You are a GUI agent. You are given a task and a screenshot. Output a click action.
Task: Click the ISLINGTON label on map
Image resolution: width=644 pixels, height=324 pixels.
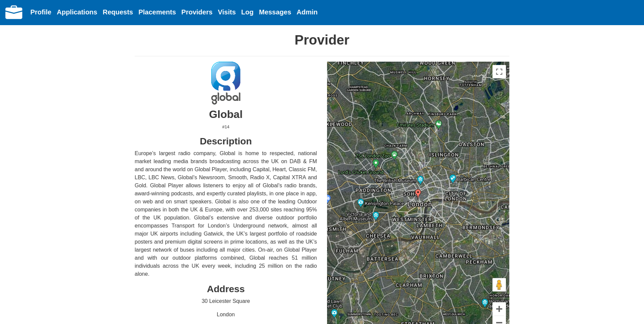444,155
